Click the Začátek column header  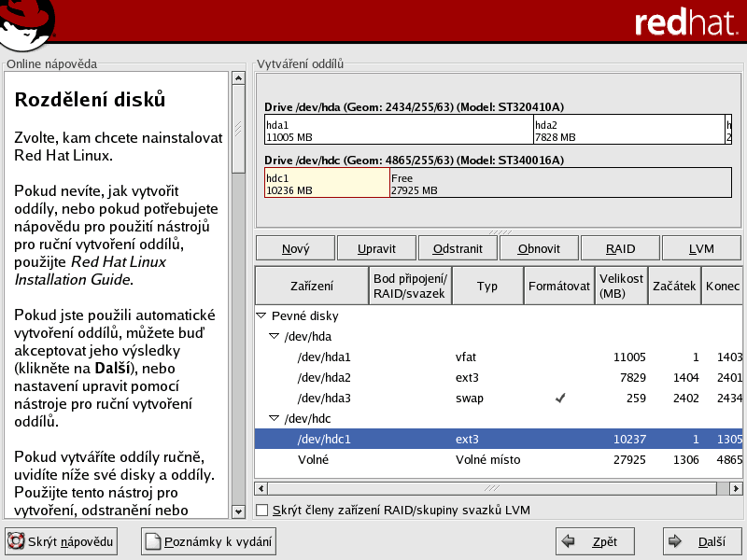[x=674, y=286]
